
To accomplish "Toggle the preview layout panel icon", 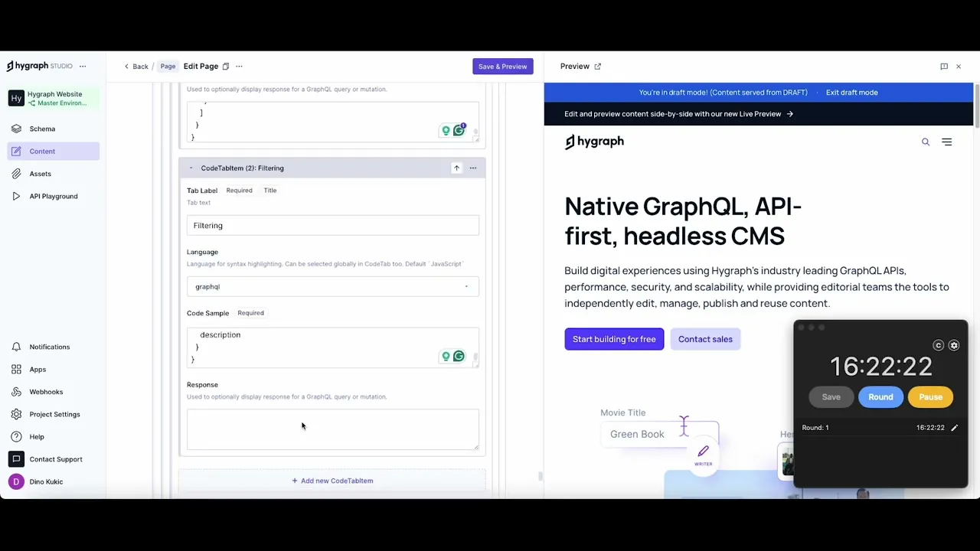I will [x=944, y=67].
